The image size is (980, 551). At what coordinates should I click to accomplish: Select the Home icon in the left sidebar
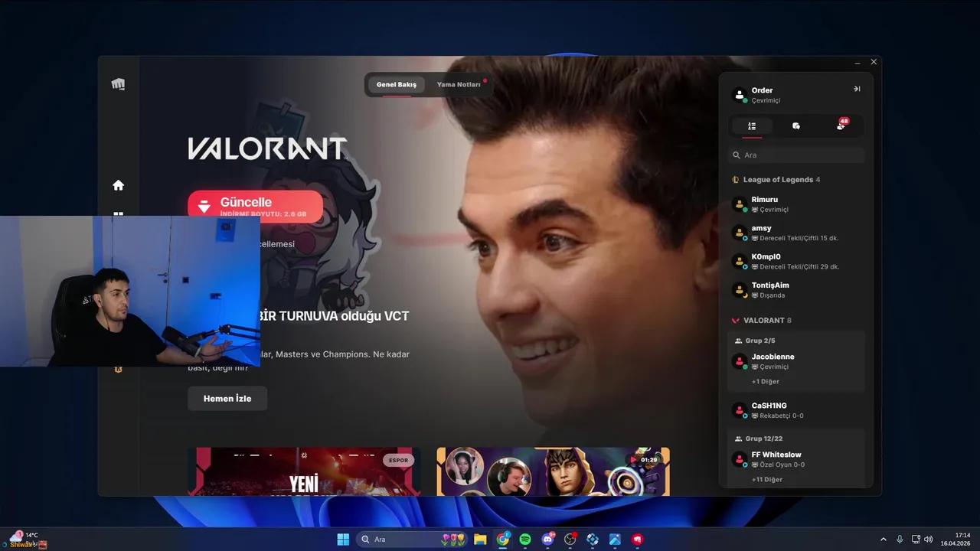pos(118,185)
